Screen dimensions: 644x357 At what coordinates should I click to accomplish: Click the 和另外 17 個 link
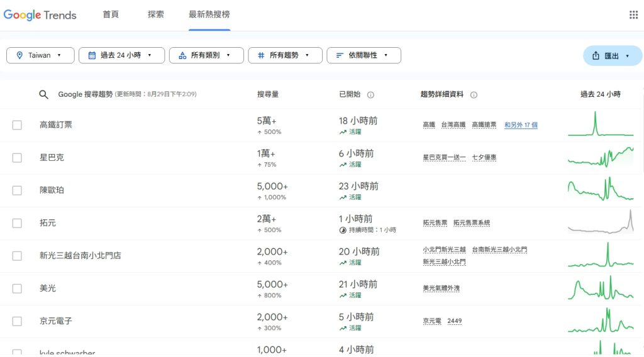tap(521, 124)
